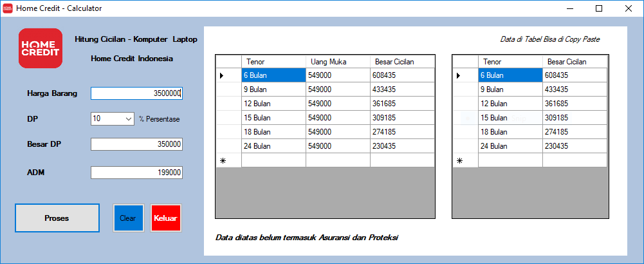Image resolution: width=644 pixels, height=264 pixels.
Task: Select the 6 Bulan cell in left table
Action: click(x=273, y=75)
